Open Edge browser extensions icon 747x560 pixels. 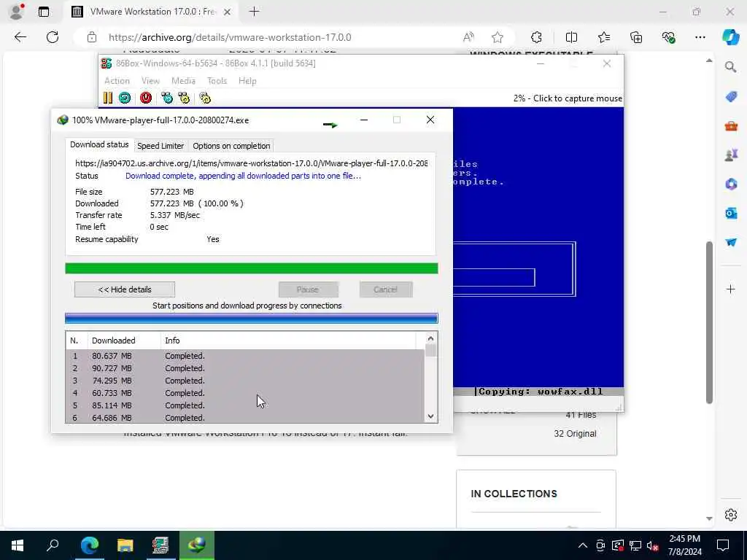coord(536,37)
